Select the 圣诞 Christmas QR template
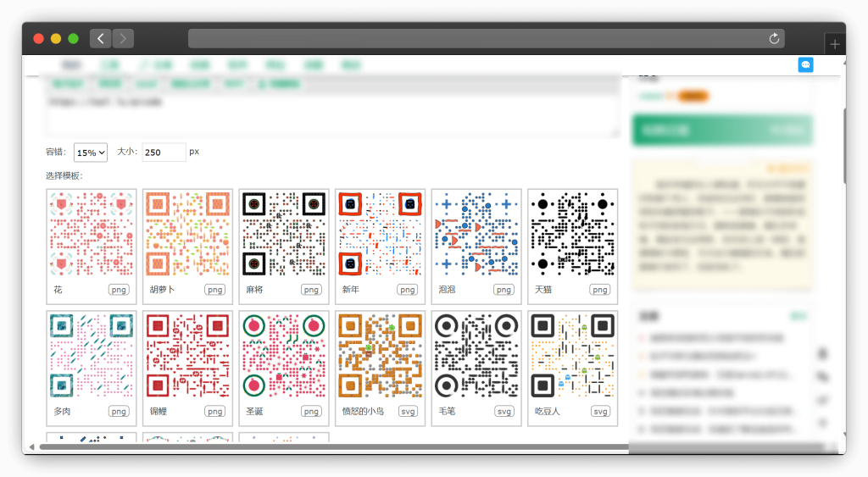The width and height of the screenshot is (868, 477). click(x=284, y=357)
